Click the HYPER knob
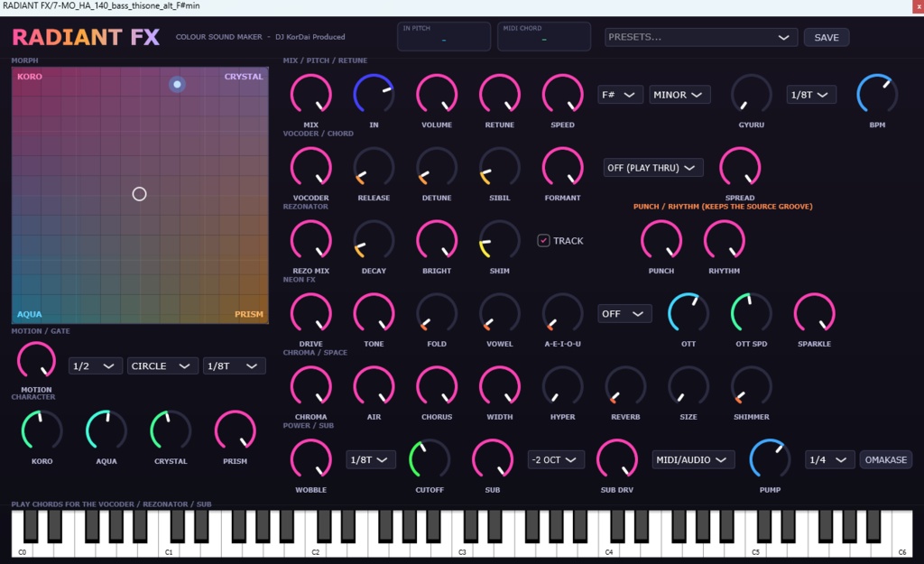This screenshot has width=924, height=564. 563,386
